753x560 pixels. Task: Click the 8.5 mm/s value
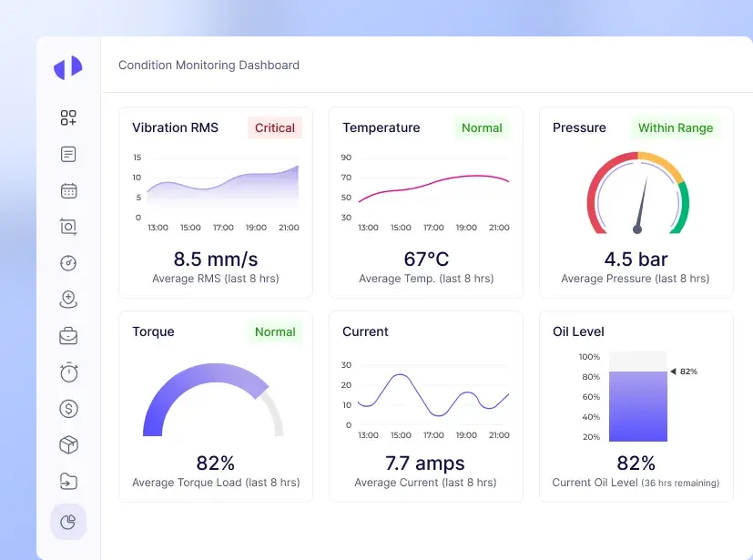click(x=216, y=260)
